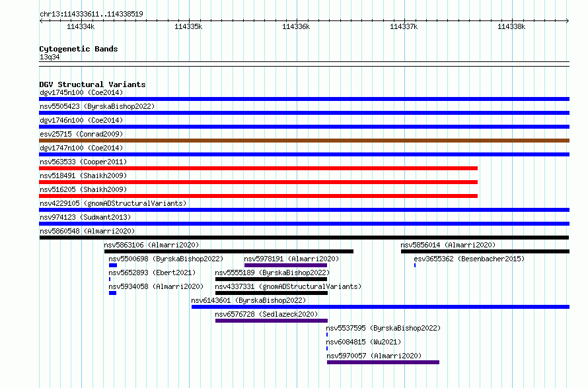
Task: Click black bar beneath nsv5555189 label
Action: 271,279
